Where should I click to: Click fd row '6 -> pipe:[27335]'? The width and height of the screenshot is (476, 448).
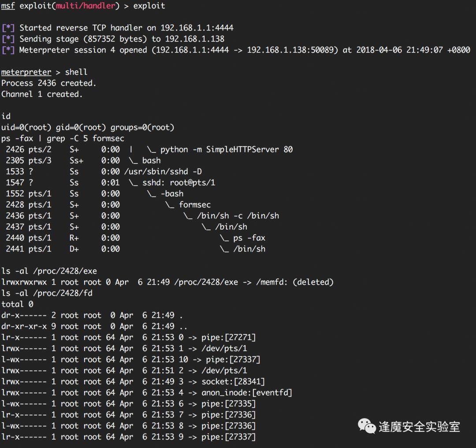coord(128,404)
